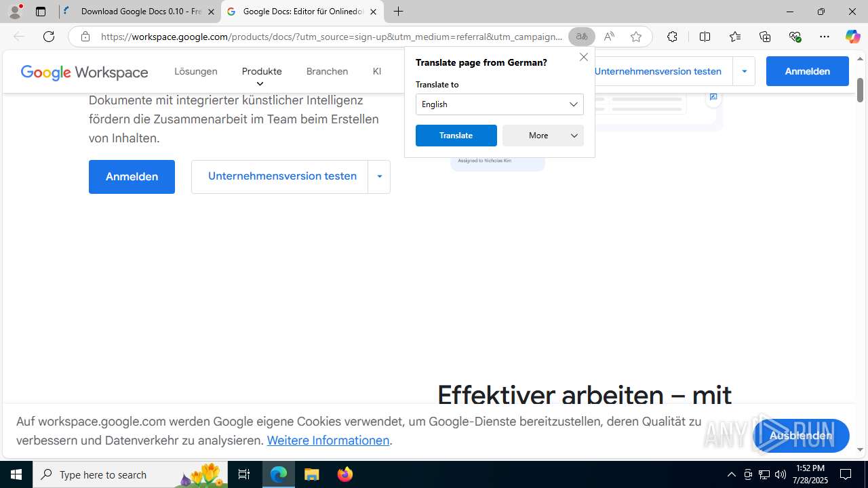
Task: Go back with the browser back arrow
Action: [19, 37]
